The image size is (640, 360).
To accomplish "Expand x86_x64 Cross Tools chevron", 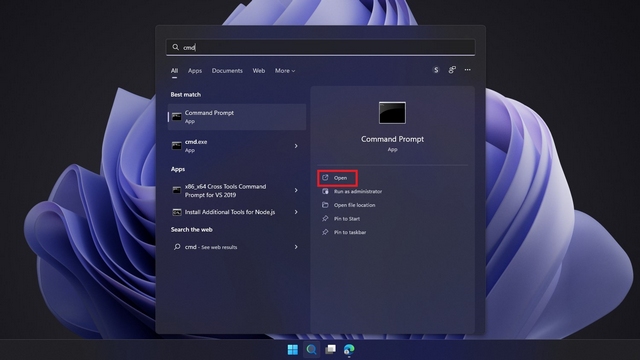I will click(296, 190).
